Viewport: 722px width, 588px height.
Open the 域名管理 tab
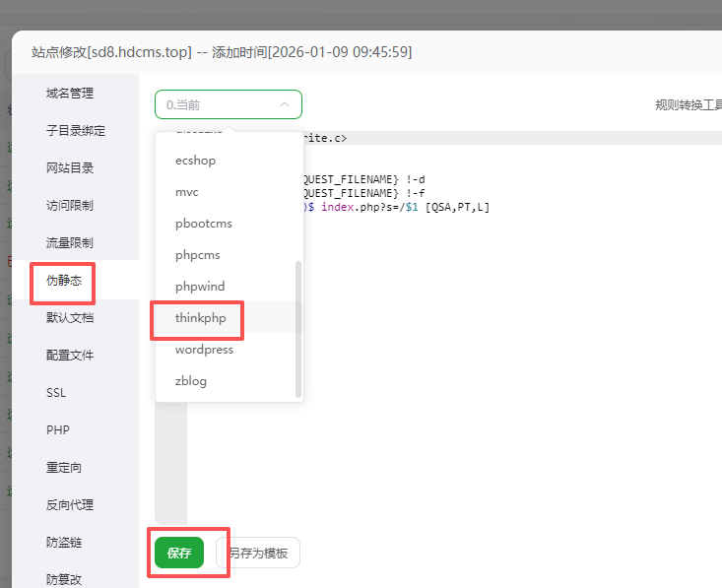click(x=70, y=93)
